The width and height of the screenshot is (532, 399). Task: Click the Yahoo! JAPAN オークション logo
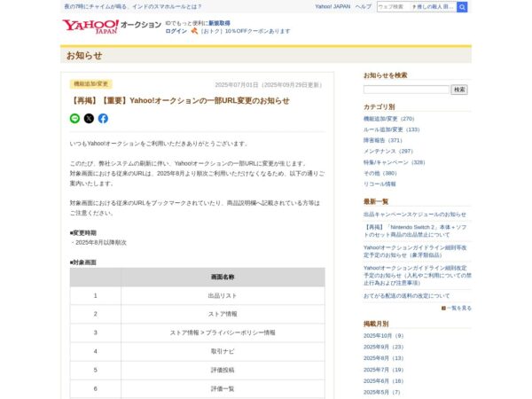111,26
